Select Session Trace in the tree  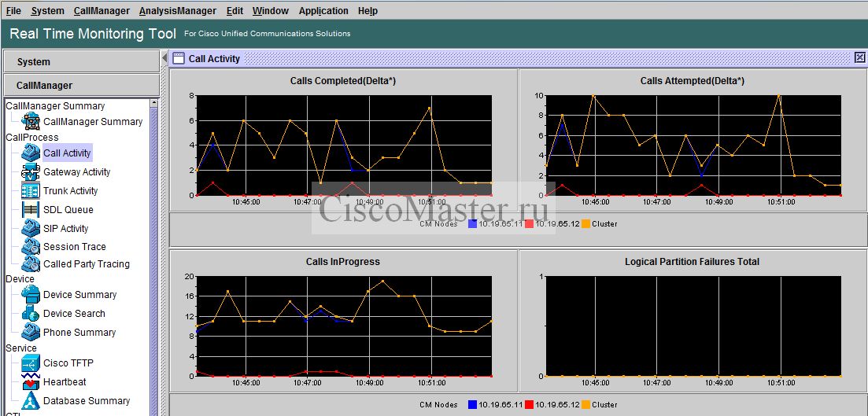(74, 247)
